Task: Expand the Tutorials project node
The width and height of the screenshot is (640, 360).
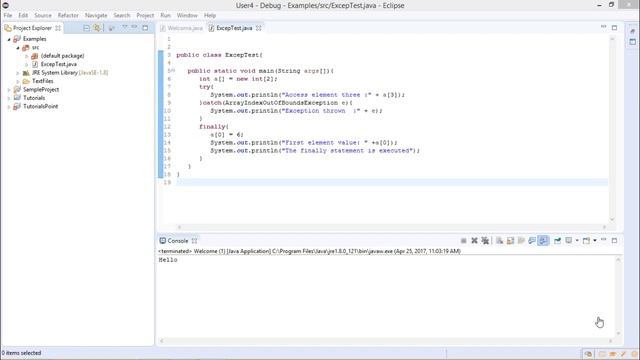Action: pos(9,98)
